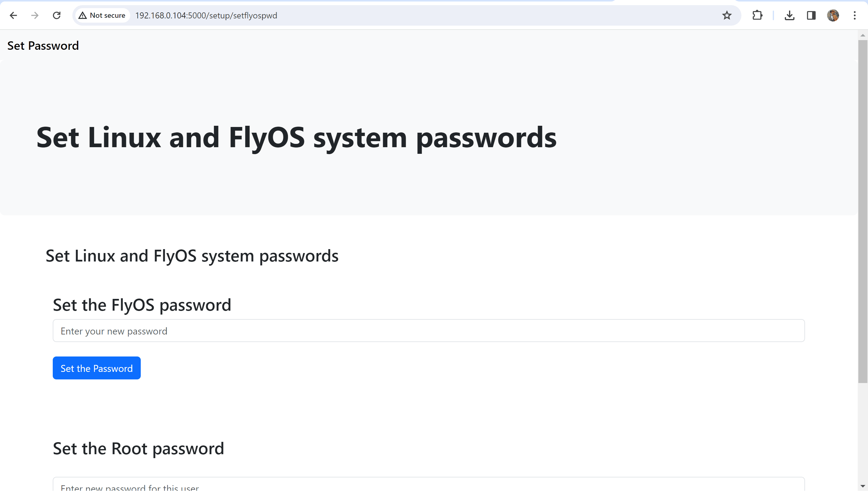Screen dimensions: 868x491
Task: View site info via Not secure chip
Action: coord(102,15)
